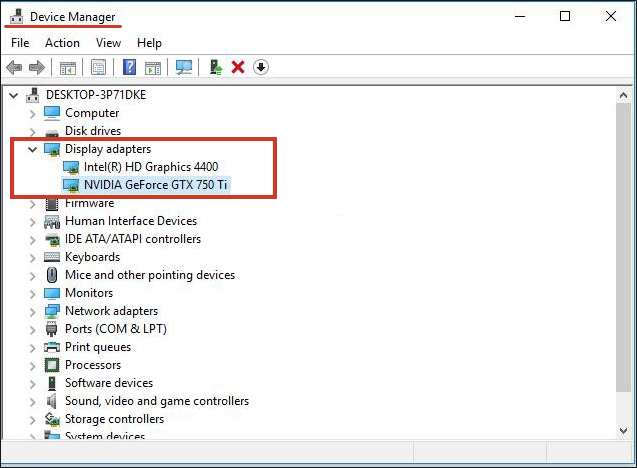
Task: Click the Processors chip icon
Action: pos(52,365)
